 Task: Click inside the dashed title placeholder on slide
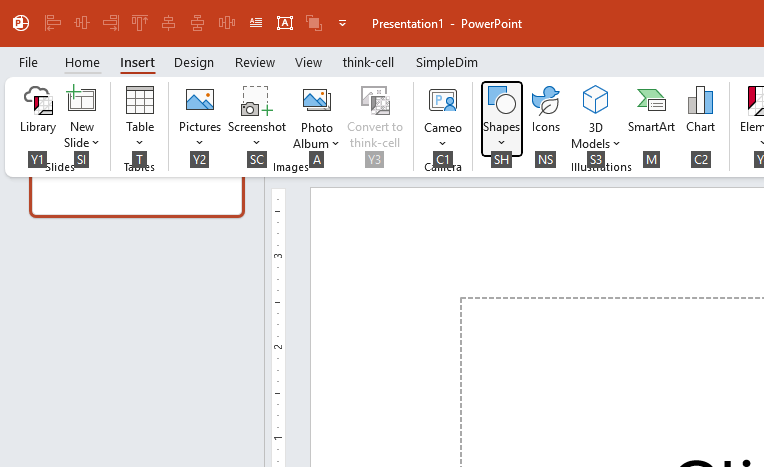(x=612, y=382)
